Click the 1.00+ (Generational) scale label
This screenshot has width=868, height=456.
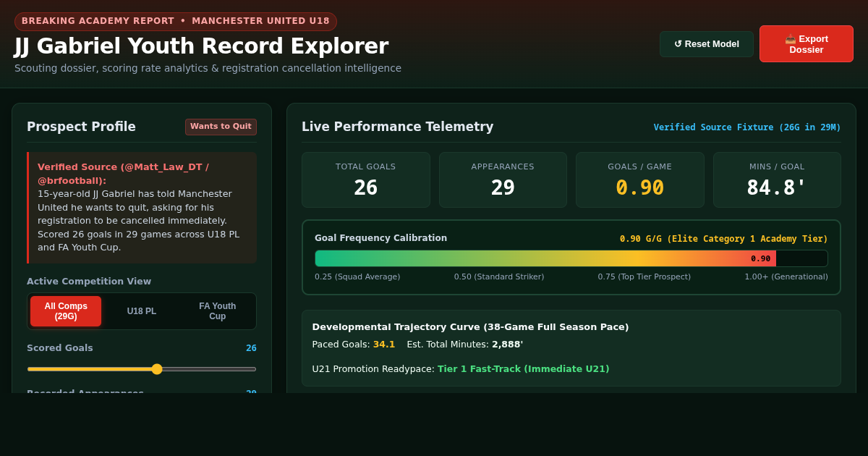[786, 277]
